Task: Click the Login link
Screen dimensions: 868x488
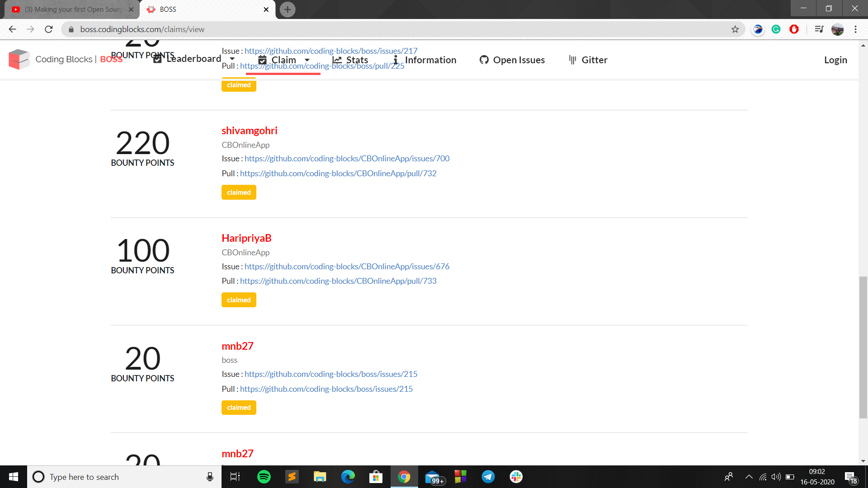Action: coord(835,60)
